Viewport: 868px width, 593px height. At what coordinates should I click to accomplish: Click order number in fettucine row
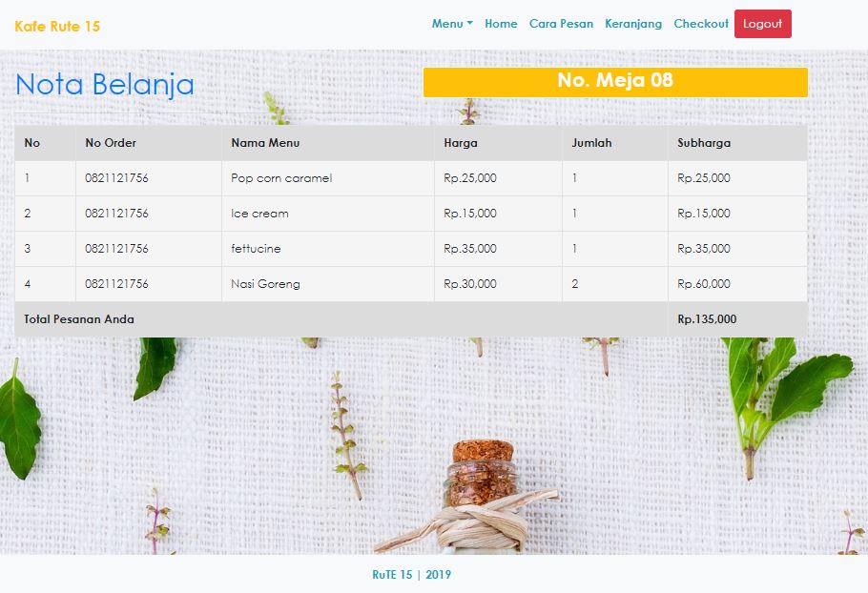116,249
